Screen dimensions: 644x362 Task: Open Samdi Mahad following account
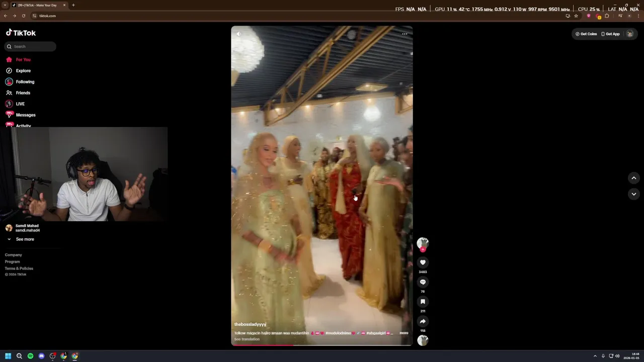click(23, 228)
